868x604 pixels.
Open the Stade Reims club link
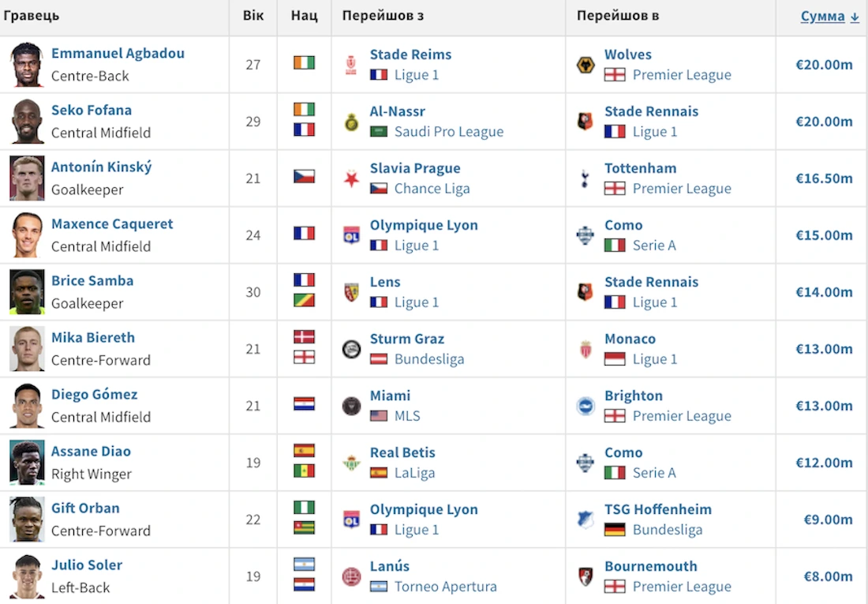410,54
